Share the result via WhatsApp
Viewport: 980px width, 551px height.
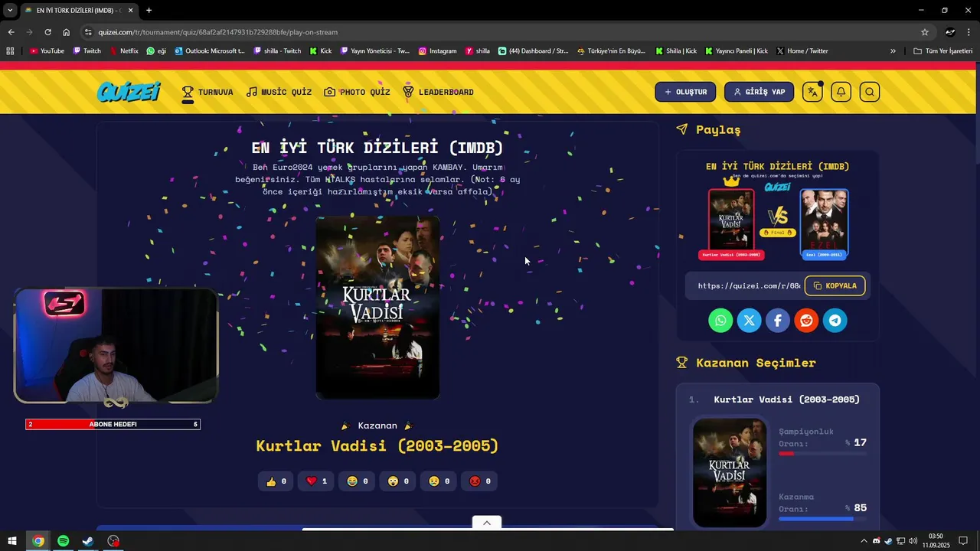(x=720, y=321)
